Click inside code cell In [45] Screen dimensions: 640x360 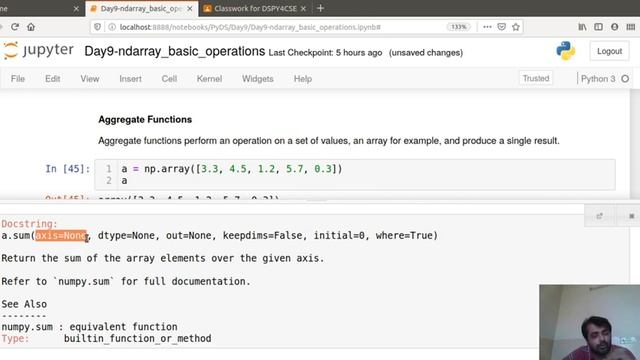tap(354, 175)
